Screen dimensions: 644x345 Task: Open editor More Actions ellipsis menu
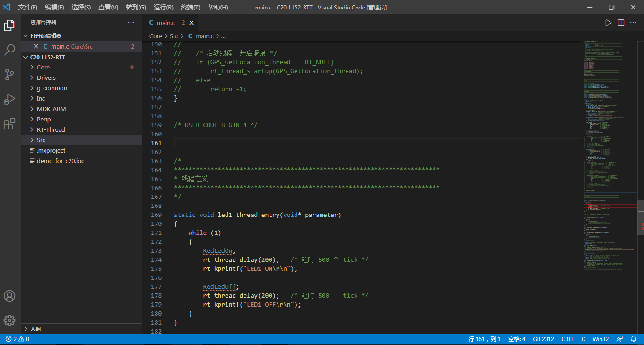pyautogui.click(x=634, y=23)
